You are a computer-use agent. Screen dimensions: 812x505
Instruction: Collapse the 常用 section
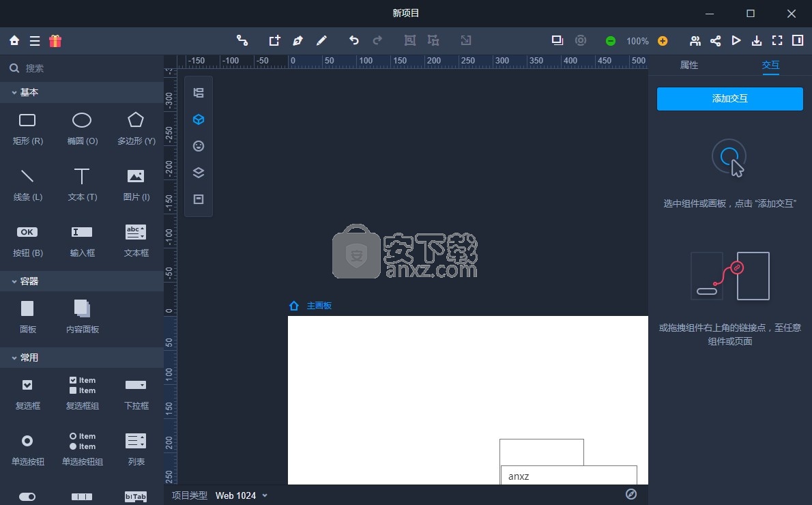pos(82,358)
